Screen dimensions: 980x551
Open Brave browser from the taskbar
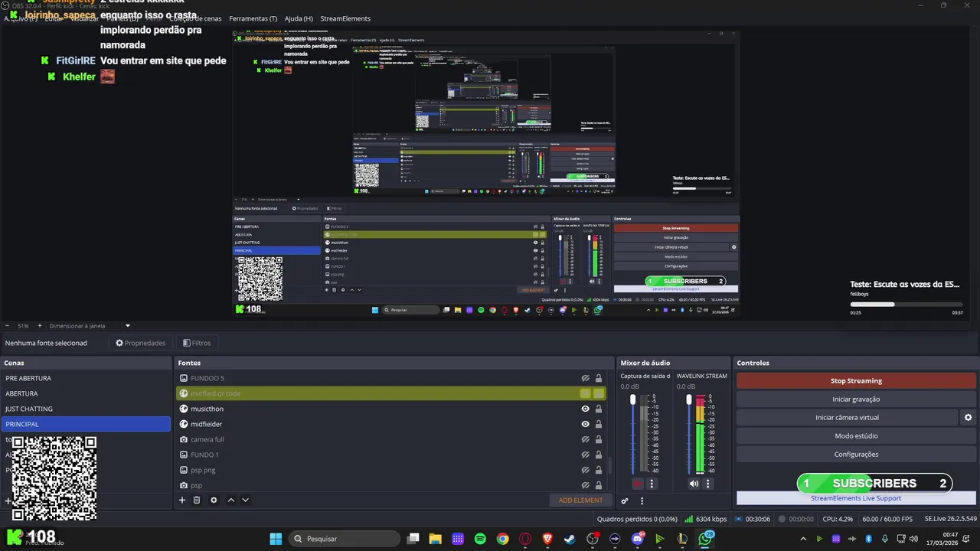coord(547,539)
